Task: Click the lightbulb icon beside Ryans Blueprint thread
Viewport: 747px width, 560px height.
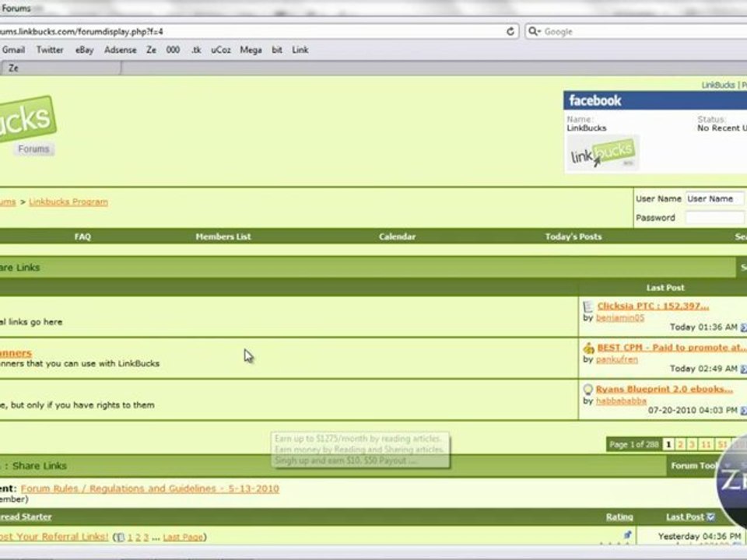Action: coord(588,390)
